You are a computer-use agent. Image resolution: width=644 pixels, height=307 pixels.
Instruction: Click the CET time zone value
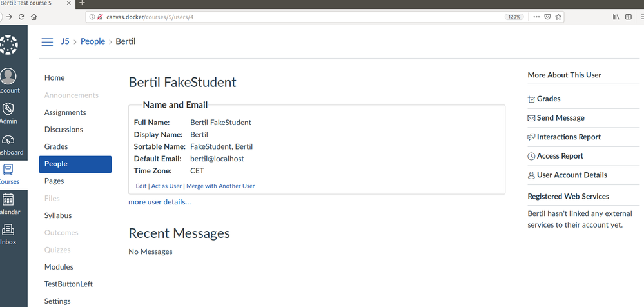tap(197, 171)
